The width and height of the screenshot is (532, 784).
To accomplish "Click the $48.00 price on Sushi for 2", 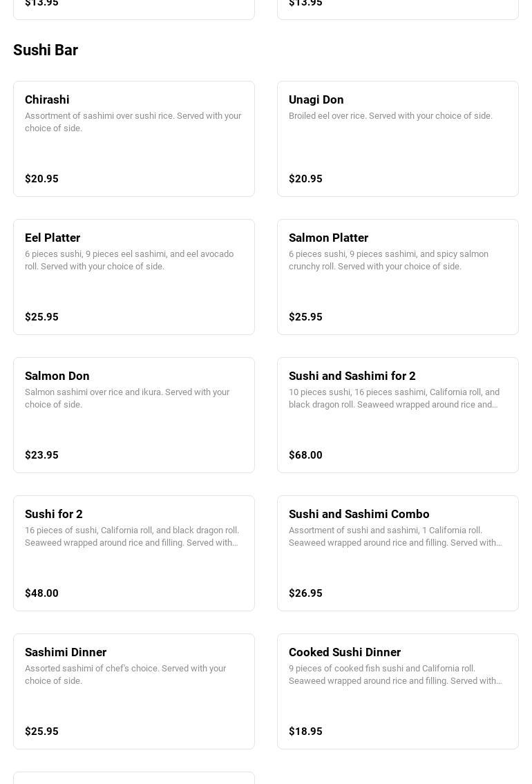I will 41,593.
